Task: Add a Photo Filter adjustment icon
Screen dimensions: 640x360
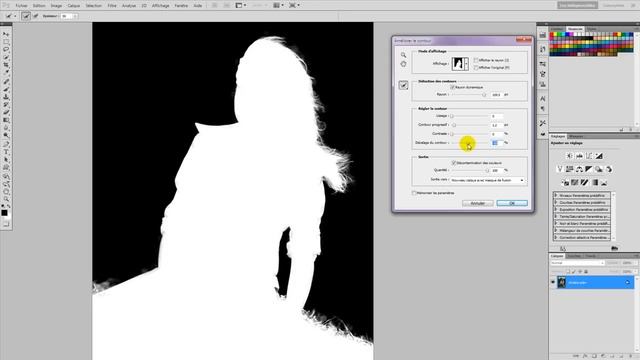Action: [x=599, y=169]
